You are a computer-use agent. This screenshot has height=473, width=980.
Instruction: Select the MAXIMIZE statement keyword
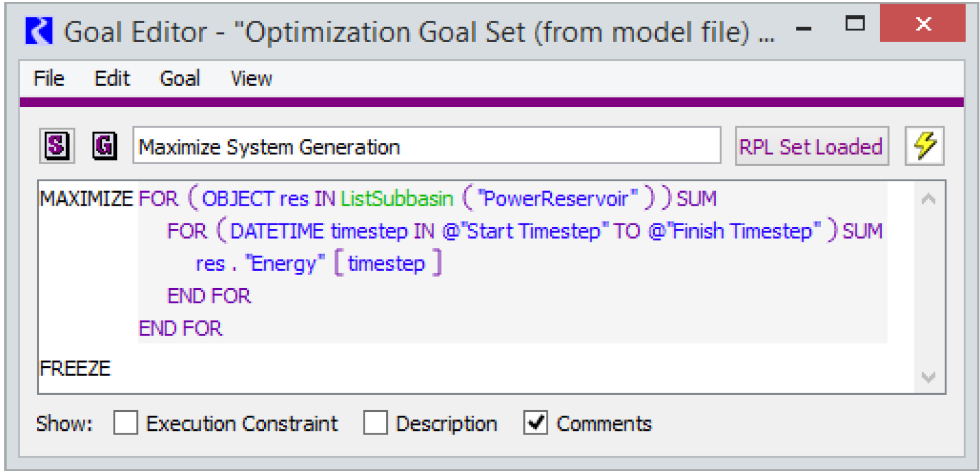(86, 199)
